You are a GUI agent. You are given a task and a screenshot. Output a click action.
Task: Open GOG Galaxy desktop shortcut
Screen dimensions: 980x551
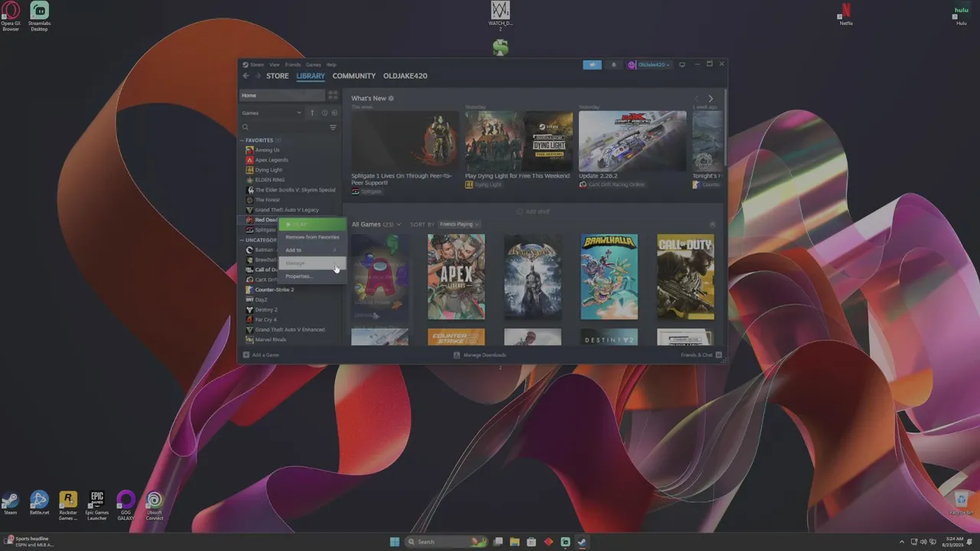(126, 505)
